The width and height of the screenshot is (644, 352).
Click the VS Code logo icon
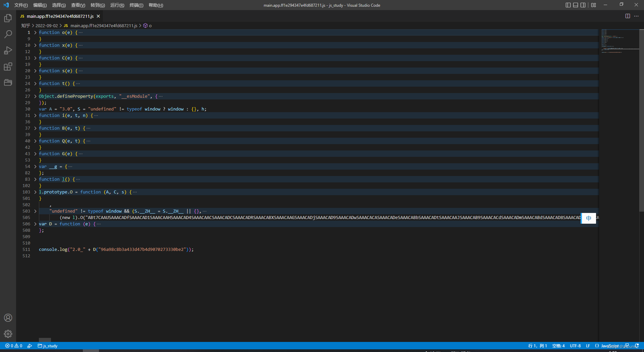[x=6, y=5]
